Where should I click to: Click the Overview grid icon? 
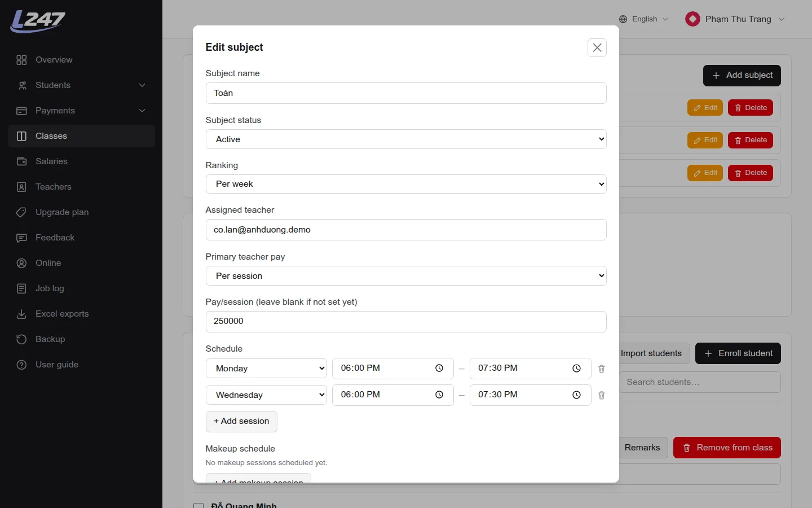click(21, 60)
